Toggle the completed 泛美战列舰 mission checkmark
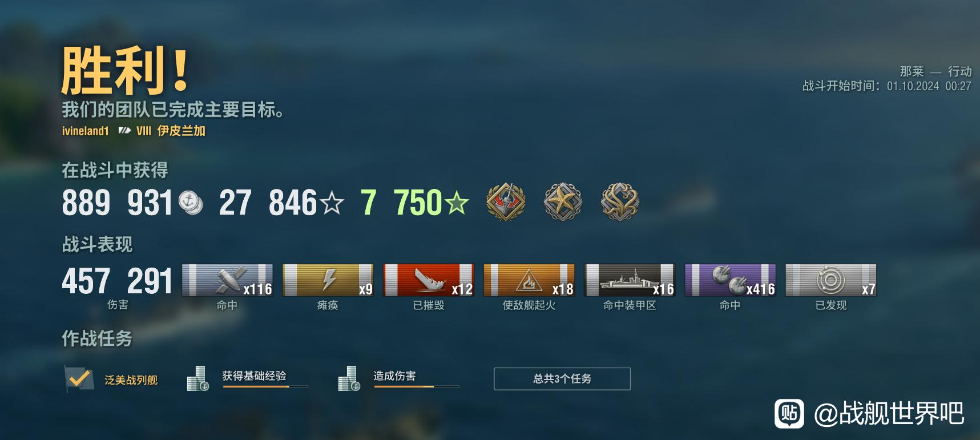980x440 pixels. [79, 378]
